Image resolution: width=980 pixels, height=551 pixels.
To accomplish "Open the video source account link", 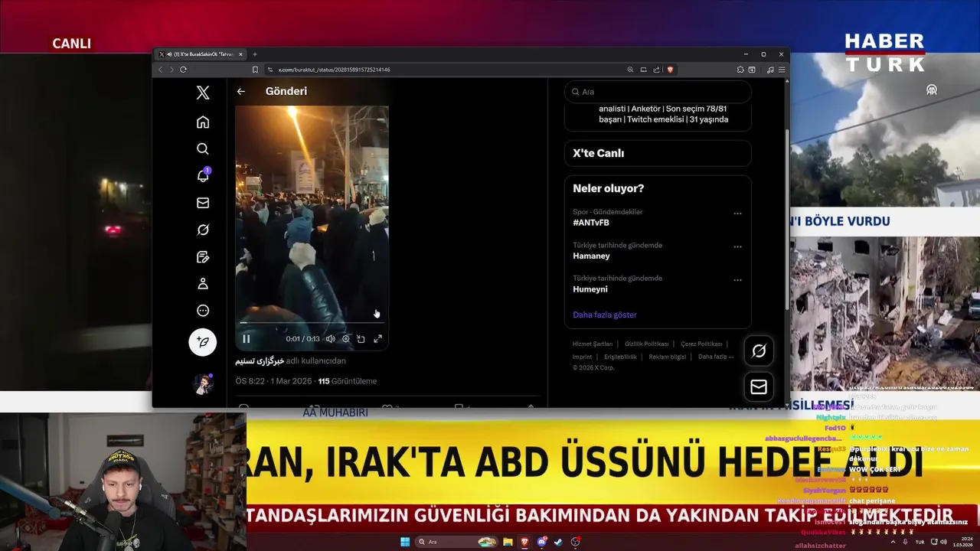I will [260, 361].
